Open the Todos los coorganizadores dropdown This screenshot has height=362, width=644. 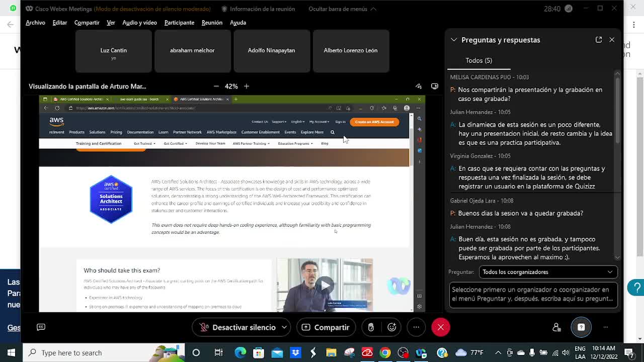point(548,272)
